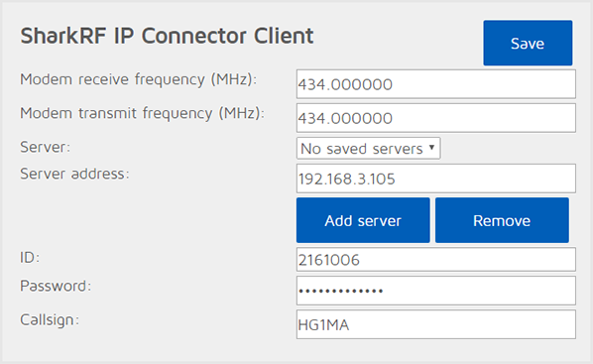
Task: Edit the ID field showing 2161006
Action: click(436, 260)
